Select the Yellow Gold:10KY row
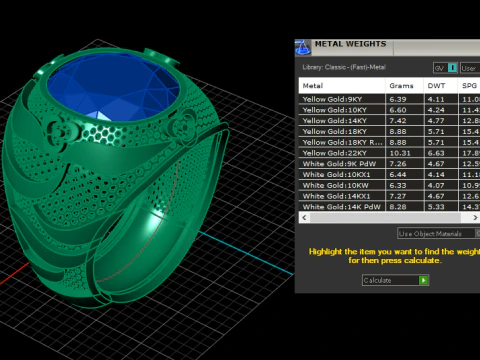480x360 pixels. (x=389, y=110)
